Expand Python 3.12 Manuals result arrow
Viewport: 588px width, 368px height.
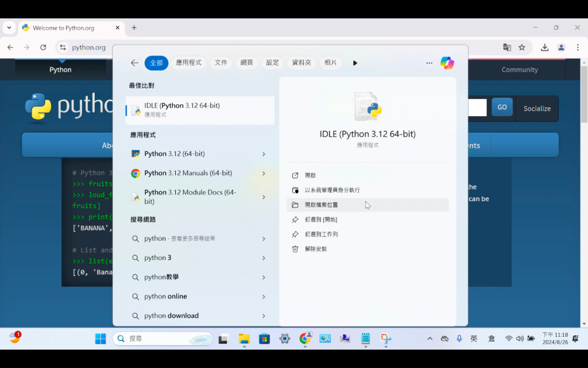264,174
